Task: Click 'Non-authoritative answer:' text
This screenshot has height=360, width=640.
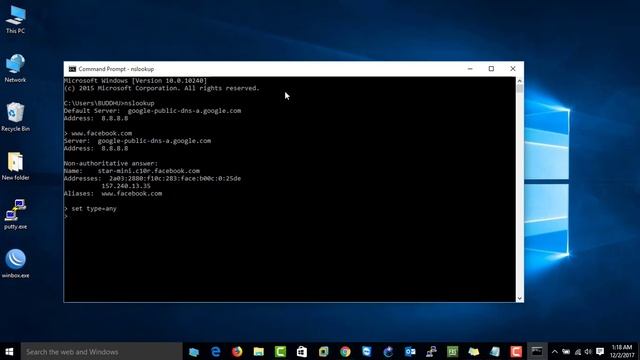Action: coord(111,163)
